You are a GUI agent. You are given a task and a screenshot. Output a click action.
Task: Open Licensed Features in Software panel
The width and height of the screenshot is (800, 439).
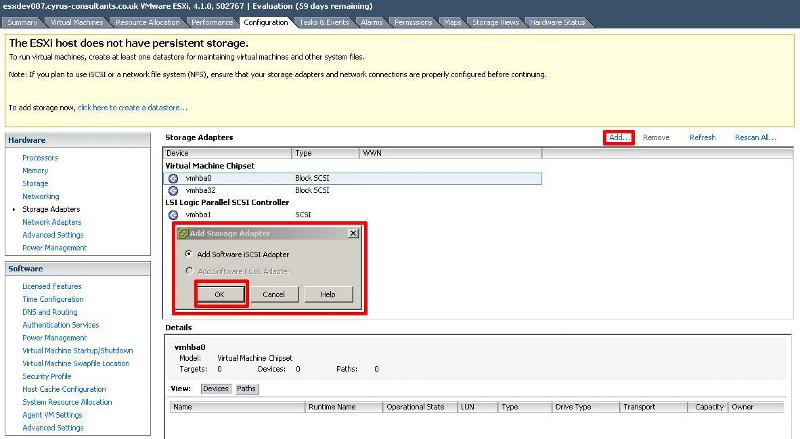pyautogui.click(x=52, y=286)
